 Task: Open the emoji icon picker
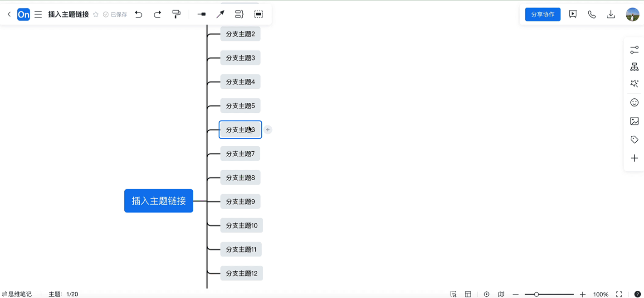[x=634, y=103]
